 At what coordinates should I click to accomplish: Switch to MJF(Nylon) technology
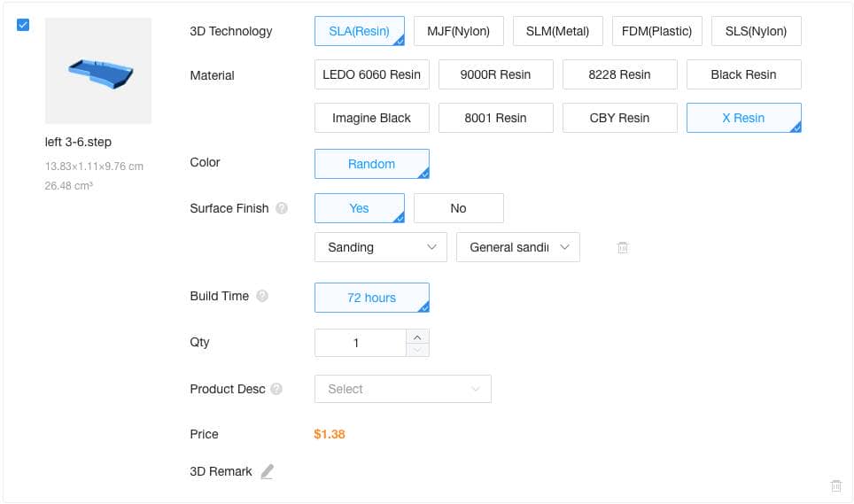click(458, 31)
